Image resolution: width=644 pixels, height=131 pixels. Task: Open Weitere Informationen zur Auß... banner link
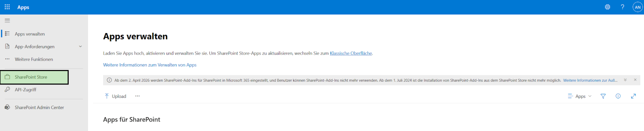point(590,80)
